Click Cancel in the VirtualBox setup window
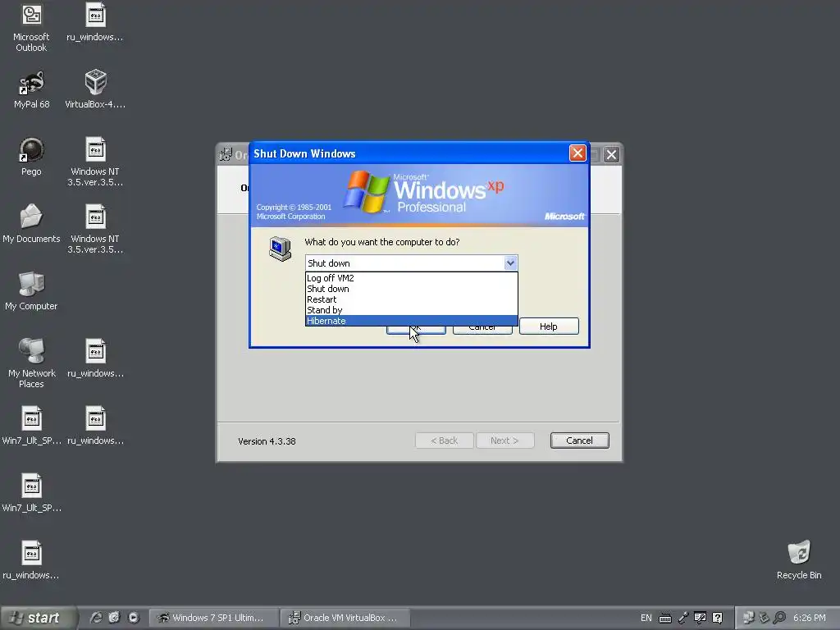This screenshot has height=630, width=840. click(x=580, y=441)
